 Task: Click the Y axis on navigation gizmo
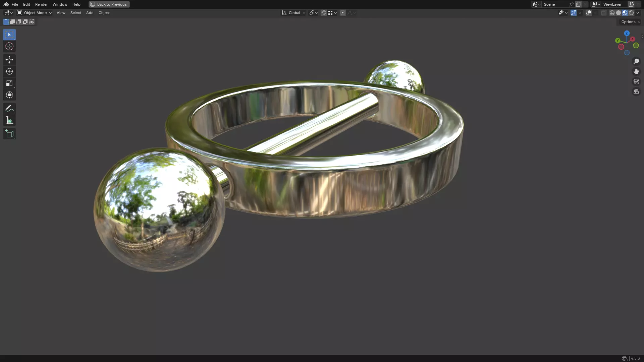[x=618, y=41]
